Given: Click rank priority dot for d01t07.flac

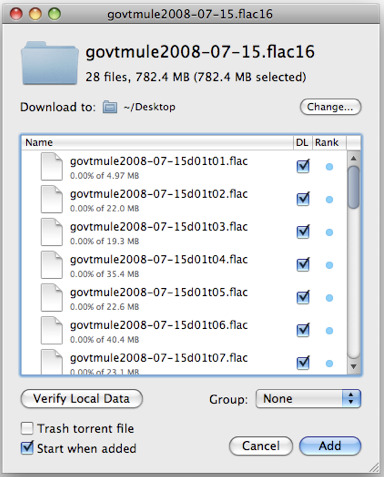Looking at the screenshot, I should click(329, 363).
